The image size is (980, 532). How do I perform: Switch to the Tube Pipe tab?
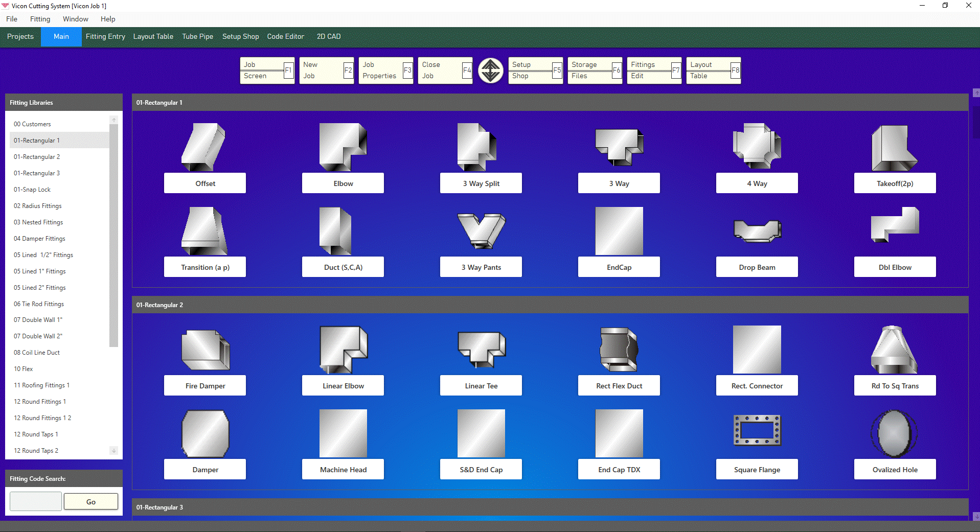click(197, 36)
